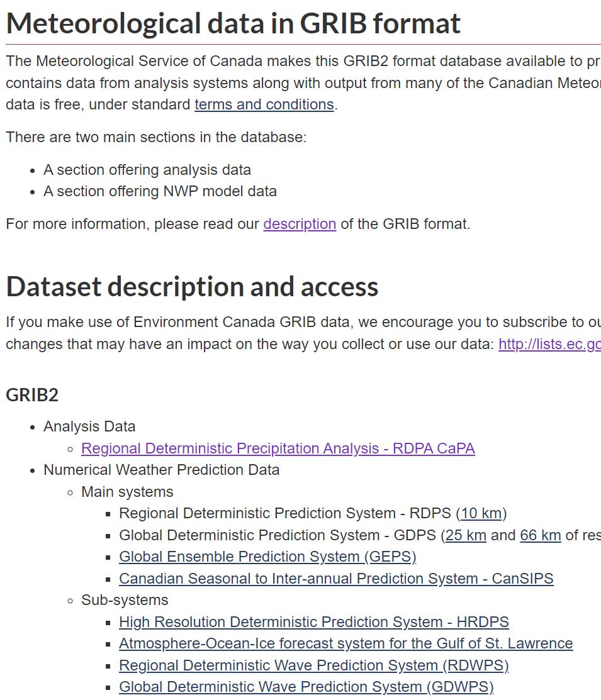Image resolution: width=601 pixels, height=700 pixels.
Task: Click the GRIB2 section heading
Action: click(32, 395)
